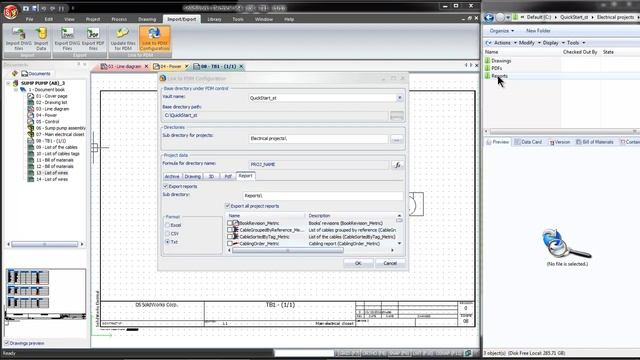Switch to the Drawing tab in dialog
Viewport: 640px width, 360px height.
click(192, 176)
